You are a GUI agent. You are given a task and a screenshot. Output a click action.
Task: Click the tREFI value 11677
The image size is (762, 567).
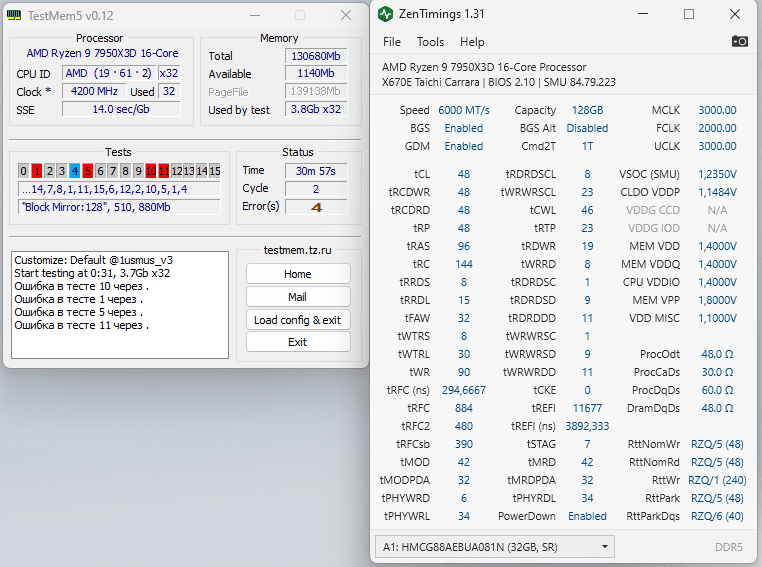click(587, 408)
